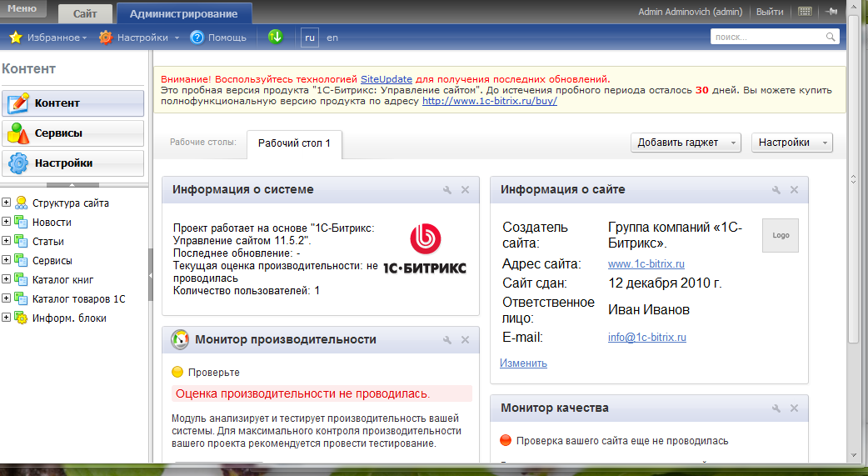868x476 pixels.
Task: Pin the admin panel with the pushpin icon
Action: click(831, 12)
